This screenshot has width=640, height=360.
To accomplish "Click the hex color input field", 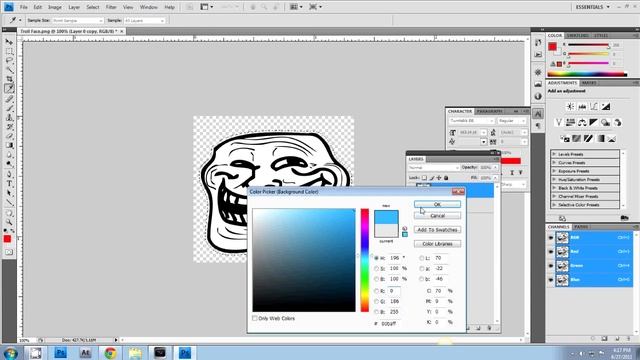I will [390, 324].
